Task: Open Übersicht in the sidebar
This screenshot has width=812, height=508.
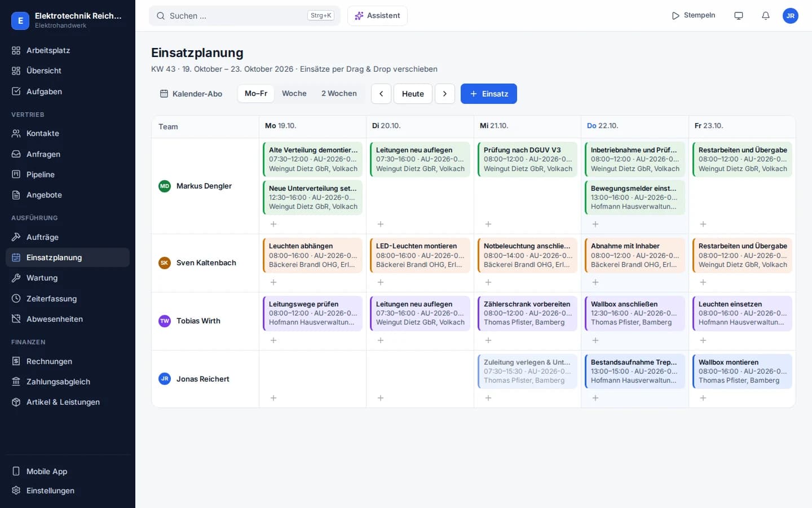Action: [x=68, y=71]
